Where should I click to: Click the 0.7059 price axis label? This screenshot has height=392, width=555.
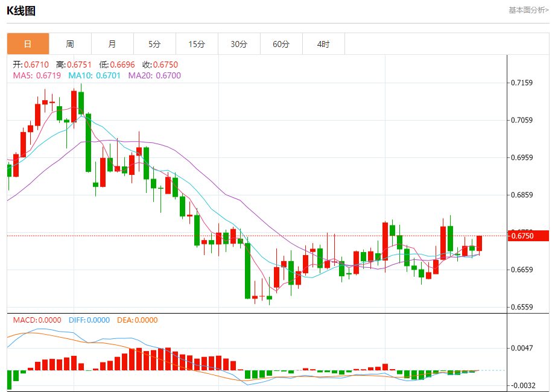522,120
